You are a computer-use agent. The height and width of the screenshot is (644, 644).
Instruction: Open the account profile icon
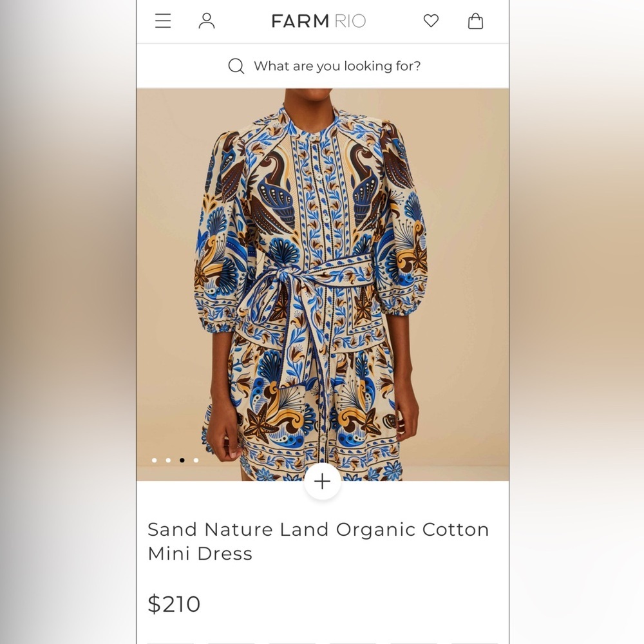point(207,21)
